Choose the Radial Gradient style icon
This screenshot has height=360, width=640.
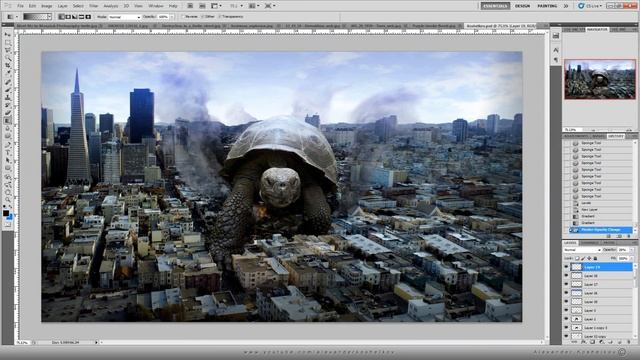(68, 17)
